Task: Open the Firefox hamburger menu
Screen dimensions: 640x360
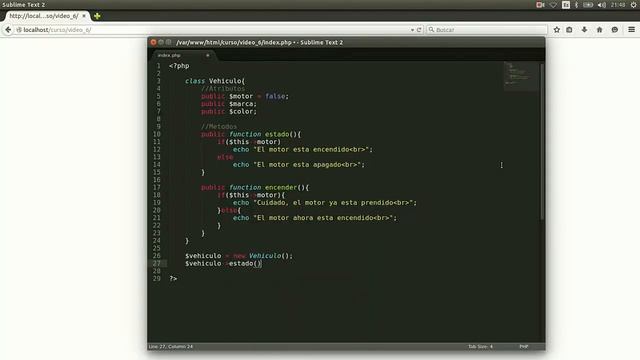Action: (631, 30)
